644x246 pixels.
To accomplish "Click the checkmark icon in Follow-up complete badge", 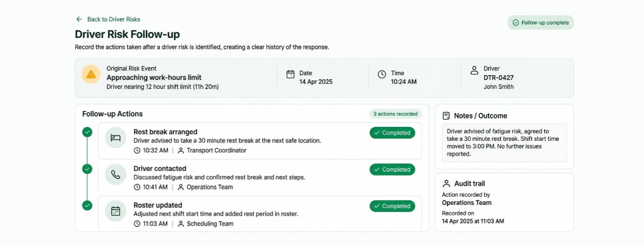I will (515, 23).
